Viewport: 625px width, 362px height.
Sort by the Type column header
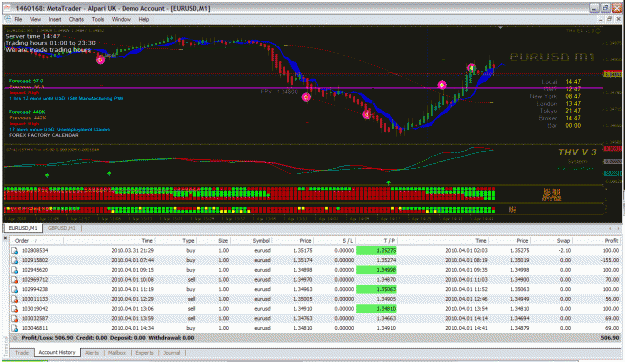tap(188, 241)
